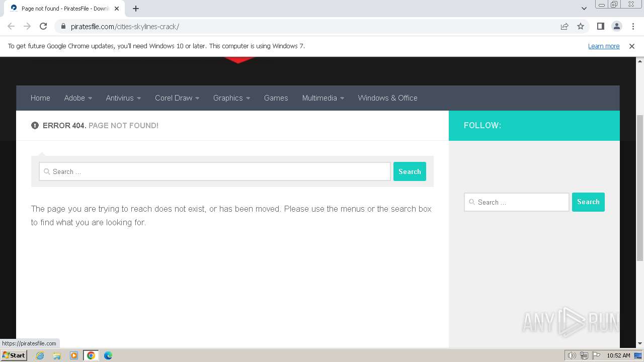Open the Chrome side panel icon
Viewport: 644px width, 362px height.
click(600, 26)
